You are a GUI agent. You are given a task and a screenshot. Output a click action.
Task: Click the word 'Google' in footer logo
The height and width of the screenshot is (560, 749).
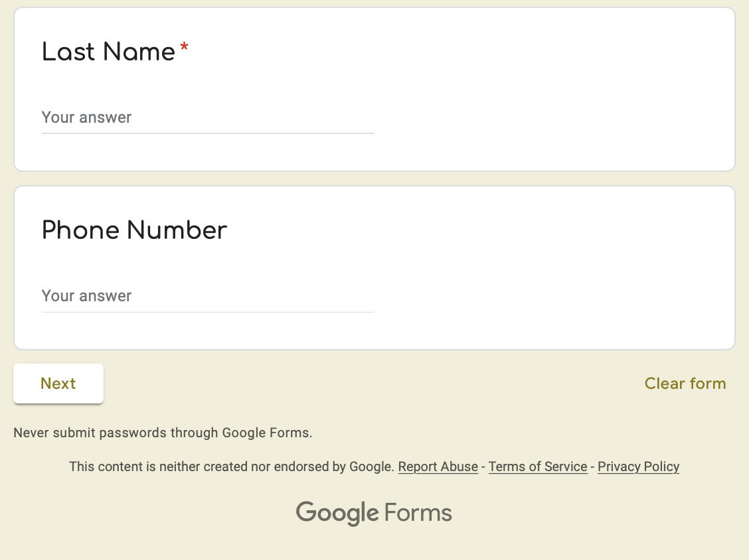pos(337,513)
